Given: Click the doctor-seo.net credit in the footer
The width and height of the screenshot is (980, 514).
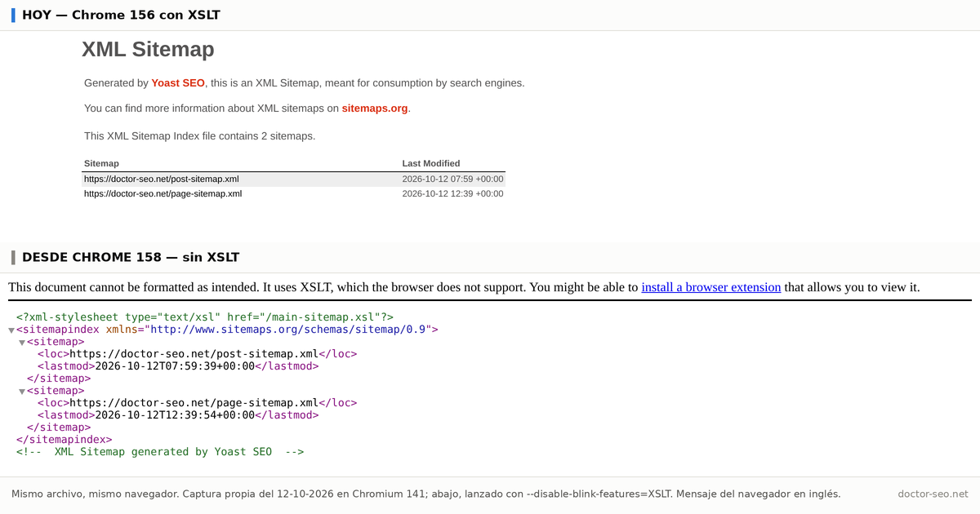Looking at the screenshot, I should pyautogui.click(x=933, y=494).
